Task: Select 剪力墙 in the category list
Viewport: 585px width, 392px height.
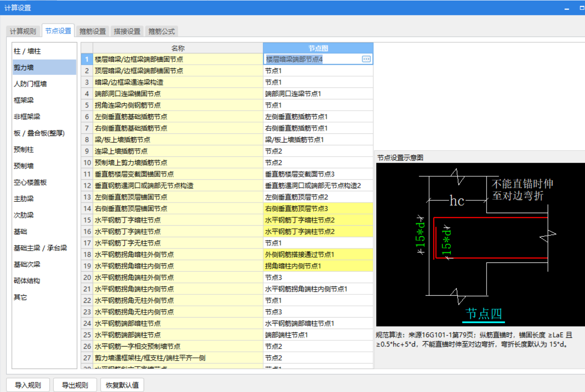Action: (44, 67)
